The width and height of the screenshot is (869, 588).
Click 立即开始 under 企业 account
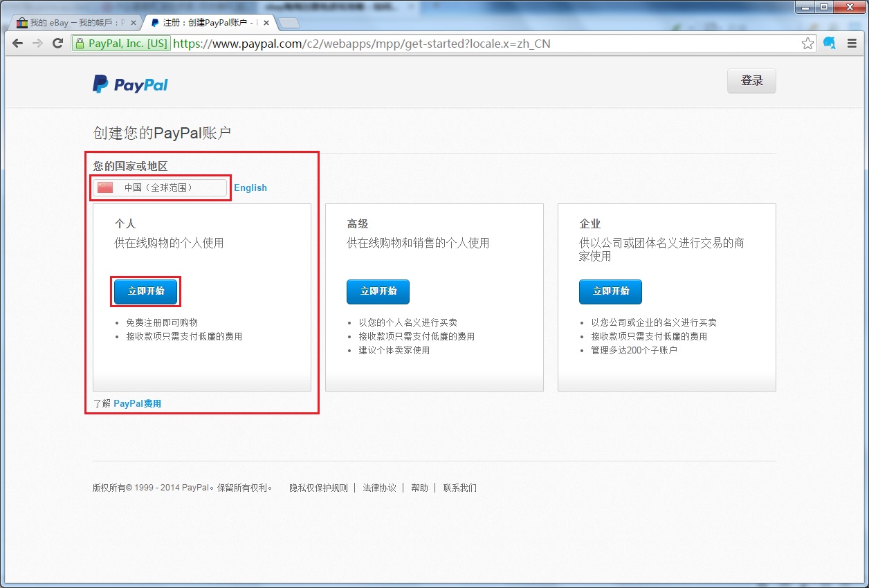click(x=610, y=291)
